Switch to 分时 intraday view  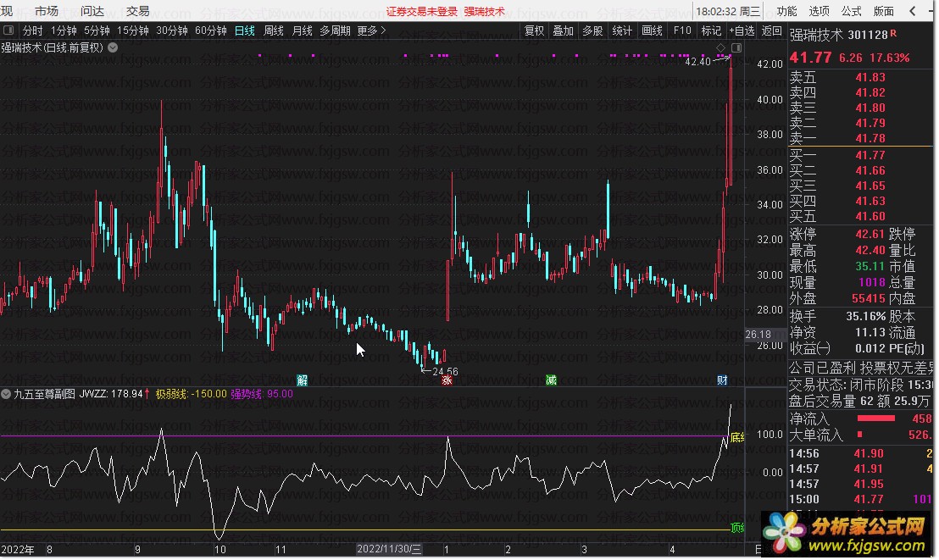click(x=32, y=30)
